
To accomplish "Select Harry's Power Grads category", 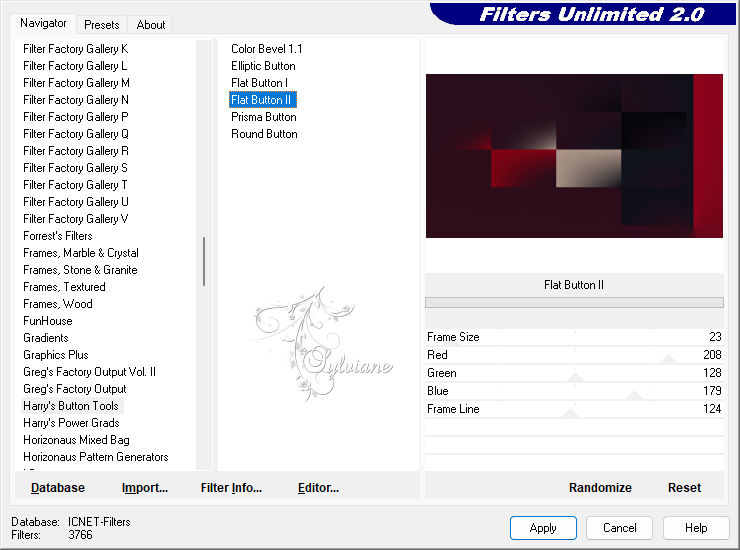I will [71, 423].
